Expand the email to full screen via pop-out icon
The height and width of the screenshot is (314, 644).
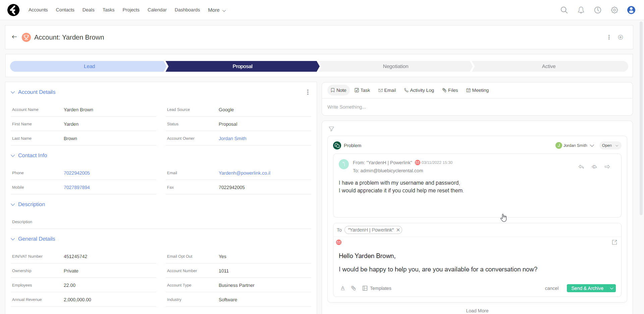(614, 242)
